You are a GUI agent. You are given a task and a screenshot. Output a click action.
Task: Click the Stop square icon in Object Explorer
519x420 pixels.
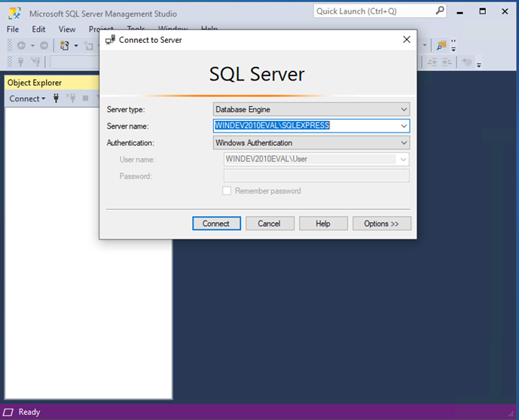(85, 98)
